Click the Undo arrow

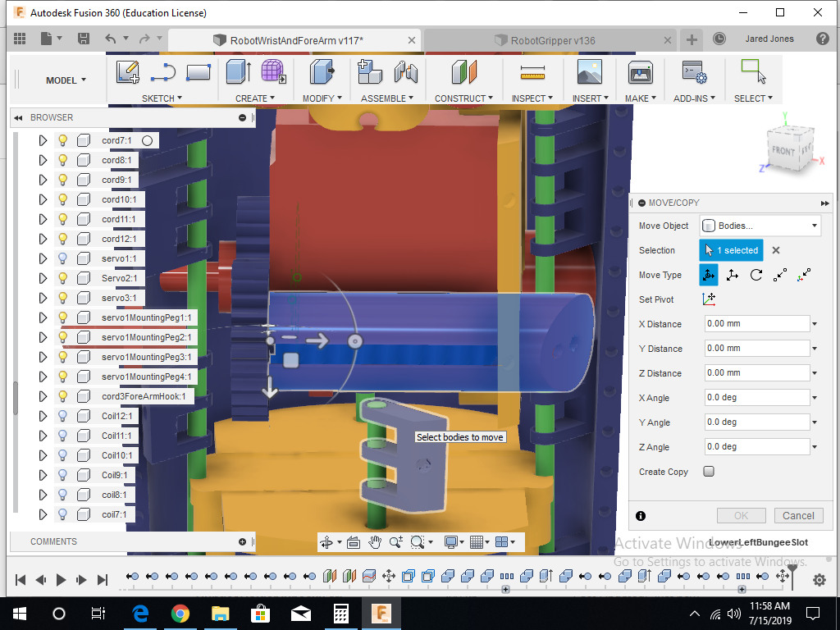(111, 39)
